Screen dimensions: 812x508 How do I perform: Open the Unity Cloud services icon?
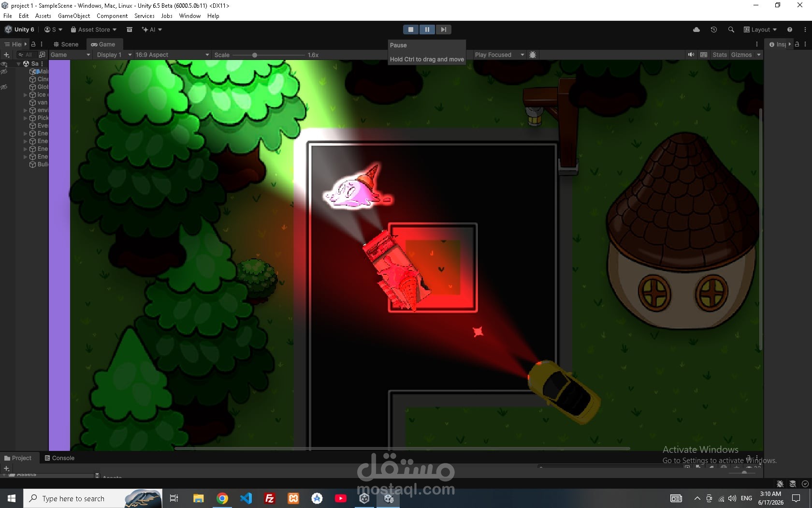[x=696, y=30]
